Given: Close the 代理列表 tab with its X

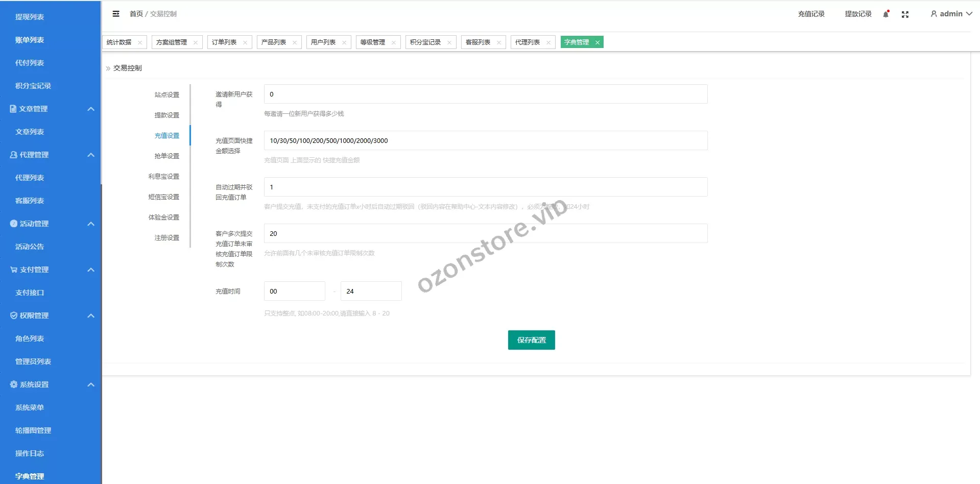Looking at the screenshot, I should [548, 42].
